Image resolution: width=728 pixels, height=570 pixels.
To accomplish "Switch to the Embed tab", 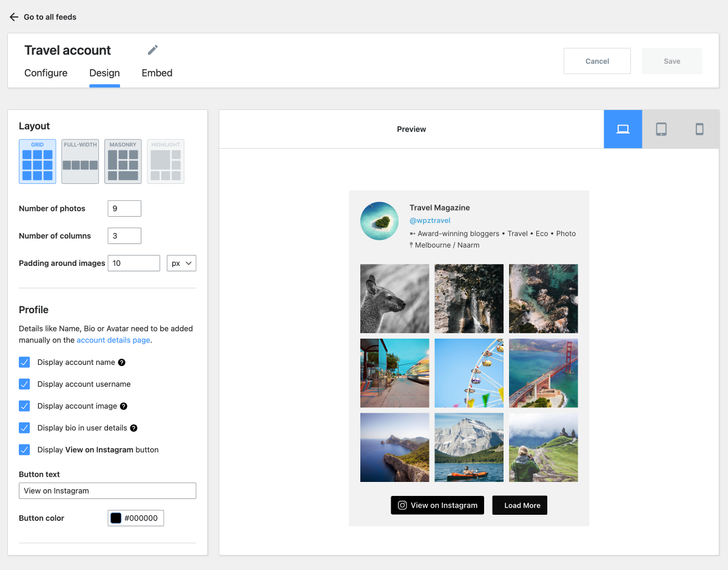I will [x=157, y=73].
